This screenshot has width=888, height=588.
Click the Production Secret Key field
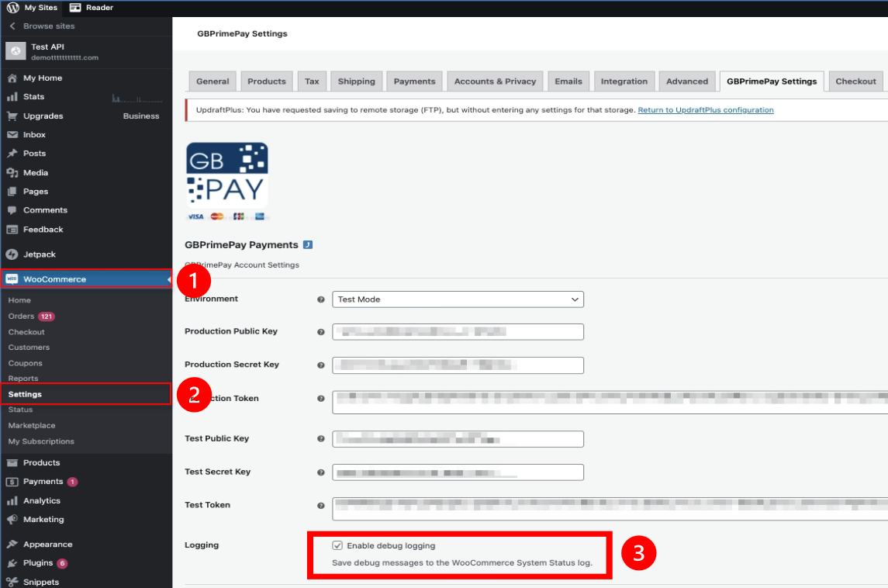point(458,365)
